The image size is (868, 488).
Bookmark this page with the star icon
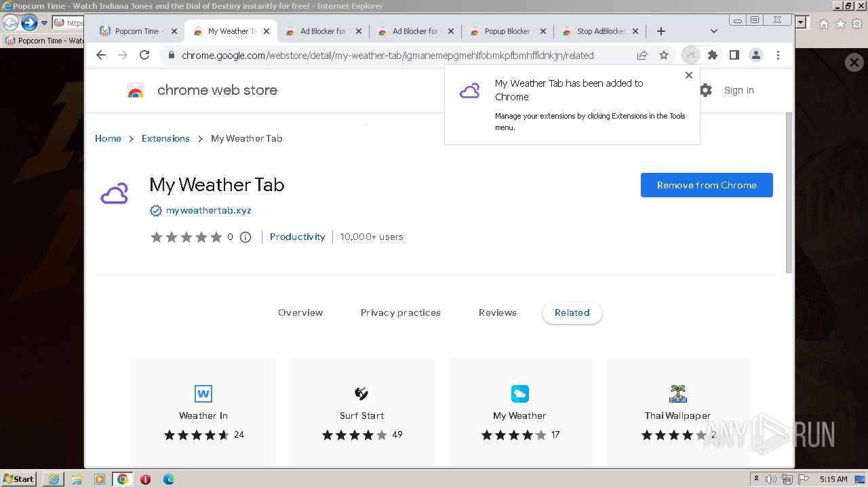point(664,56)
